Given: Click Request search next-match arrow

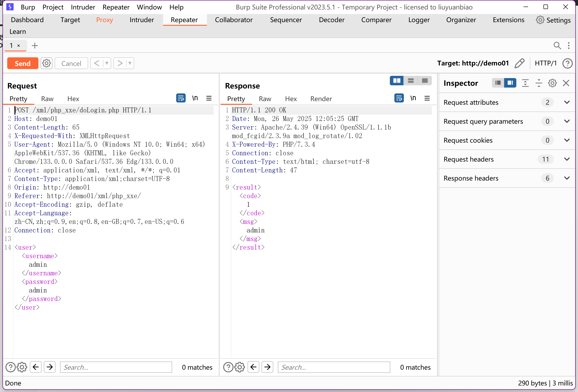Looking at the screenshot, I should coord(50,367).
